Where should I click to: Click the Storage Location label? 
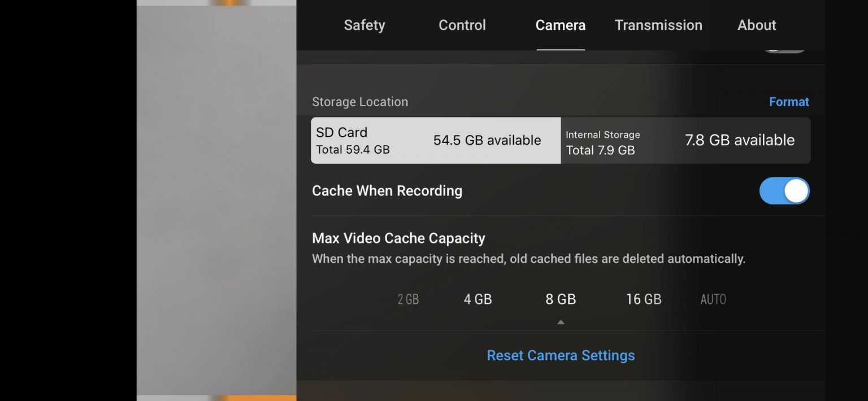click(359, 102)
